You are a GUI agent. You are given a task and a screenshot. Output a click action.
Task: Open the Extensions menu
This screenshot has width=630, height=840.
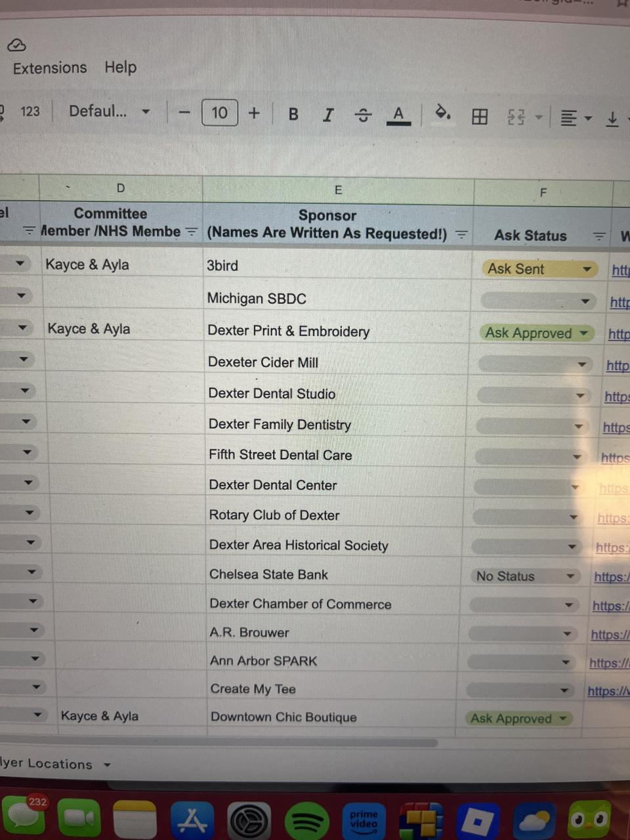[50, 68]
